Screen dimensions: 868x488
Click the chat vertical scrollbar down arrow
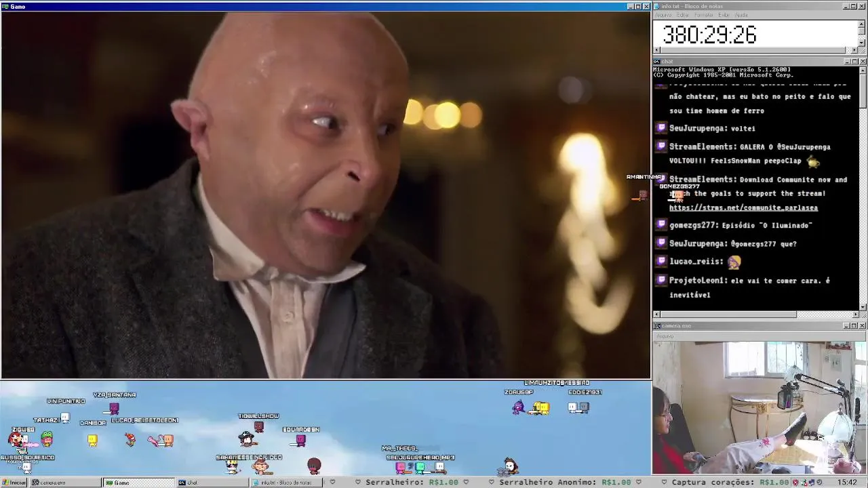[x=863, y=307]
